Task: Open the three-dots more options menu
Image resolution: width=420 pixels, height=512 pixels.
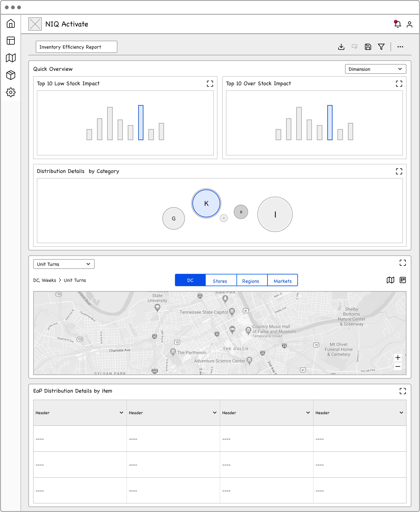Action: point(400,47)
